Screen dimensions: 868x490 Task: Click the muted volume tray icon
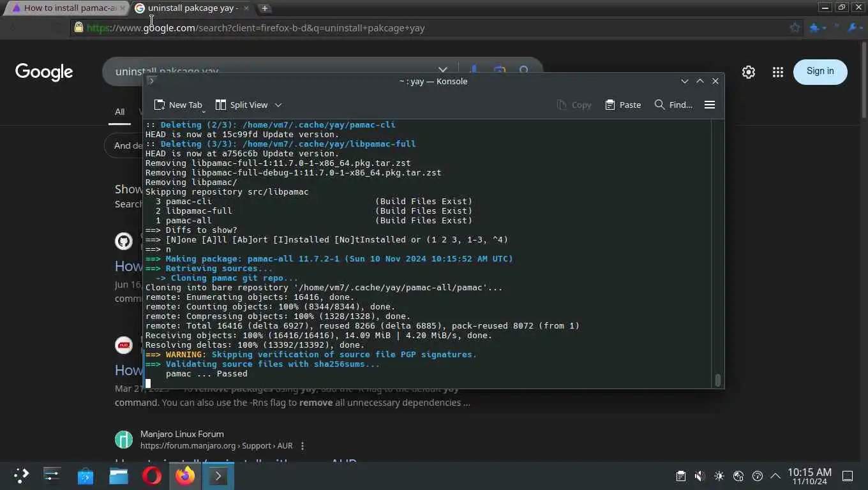(x=700, y=476)
